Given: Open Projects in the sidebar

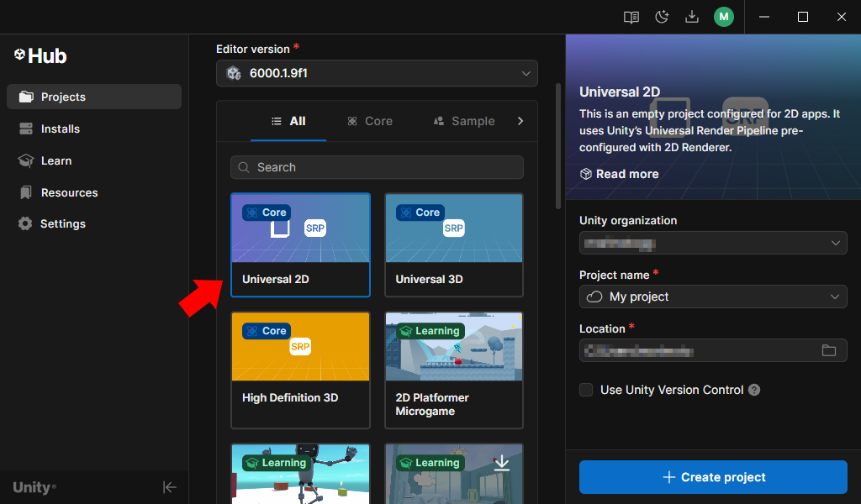Looking at the screenshot, I should [x=94, y=97].
